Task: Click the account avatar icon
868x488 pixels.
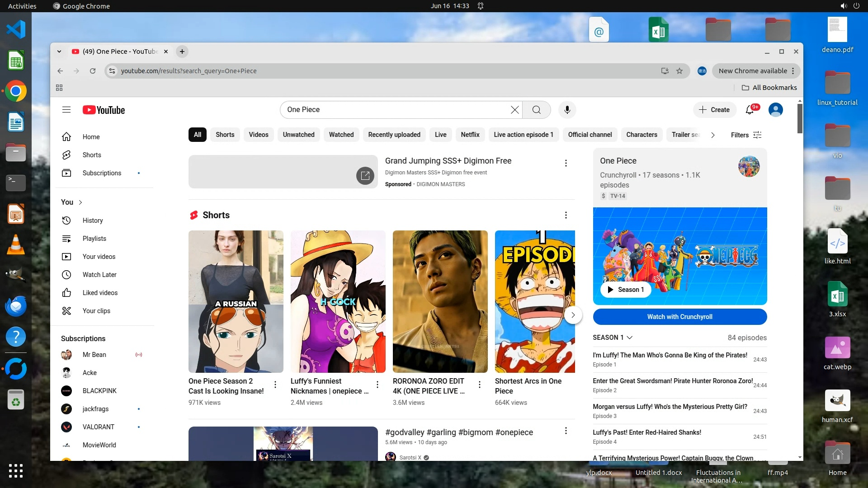Action: click(775, 110)
